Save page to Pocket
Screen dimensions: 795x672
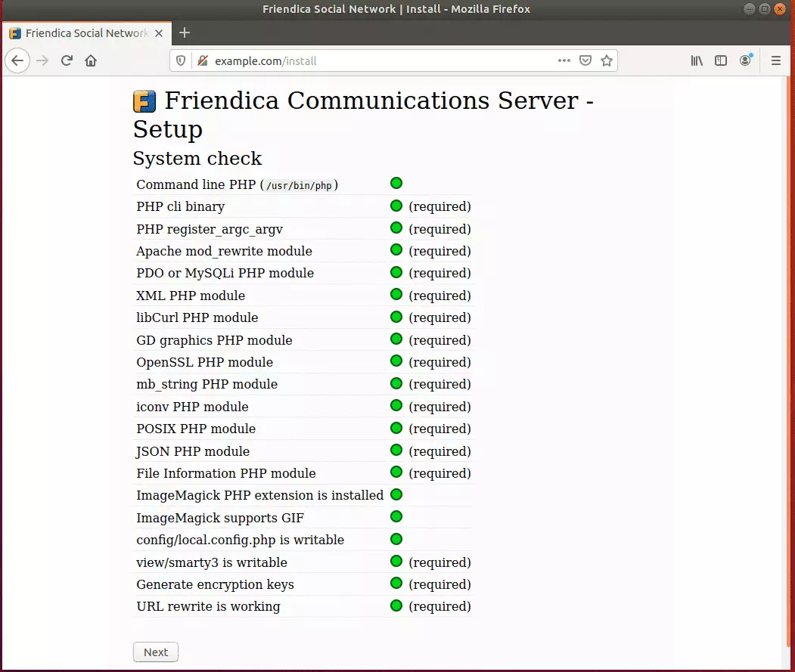click(585, 60)
